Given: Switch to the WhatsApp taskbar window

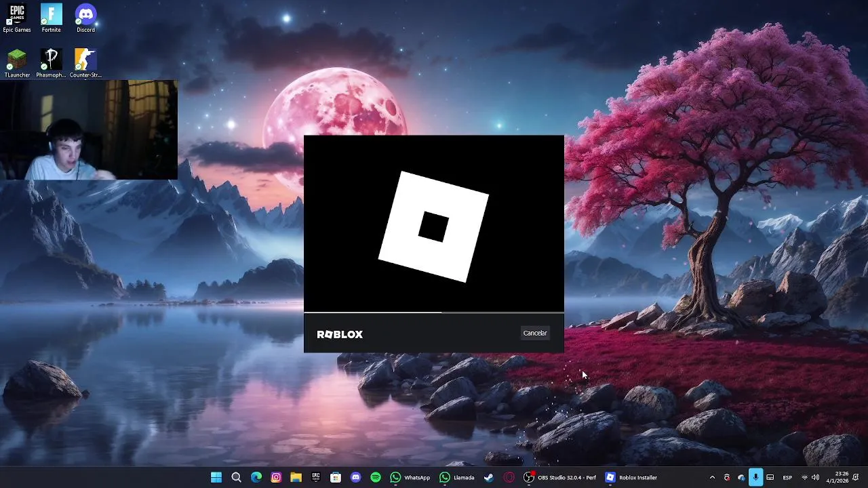Looking at the screenshot, I should pyautogui.click(x=410, y=477).
